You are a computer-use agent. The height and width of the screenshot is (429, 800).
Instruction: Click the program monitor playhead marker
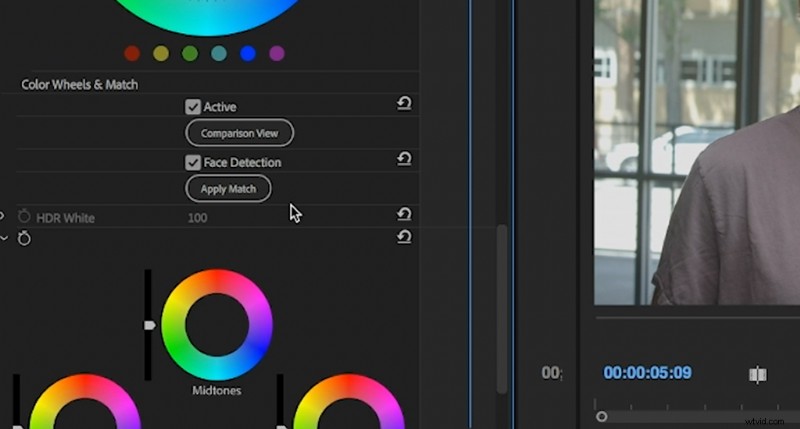click(x=602, y=417)
